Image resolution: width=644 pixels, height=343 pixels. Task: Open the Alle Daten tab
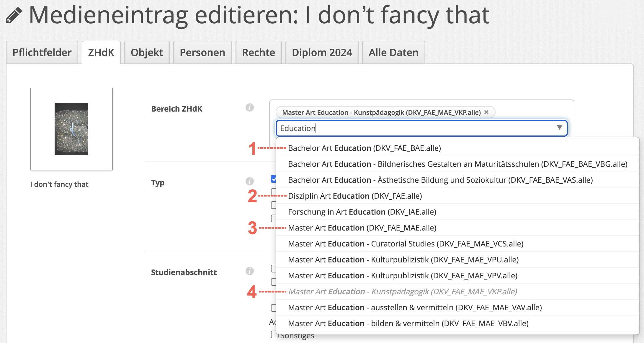tap(393, 53)
